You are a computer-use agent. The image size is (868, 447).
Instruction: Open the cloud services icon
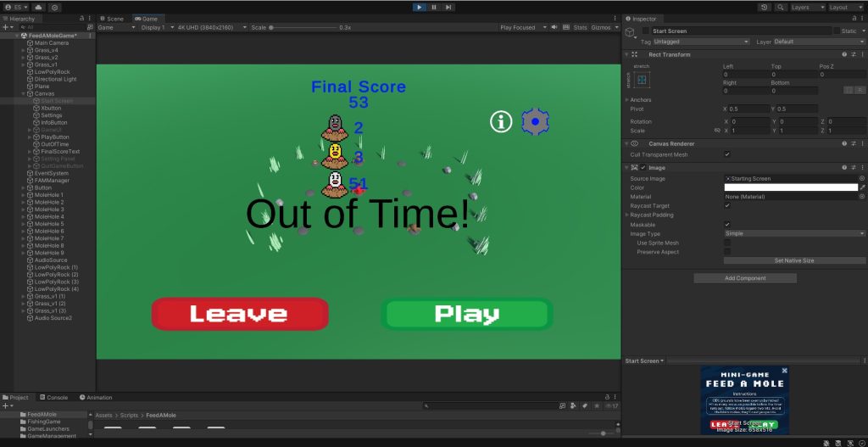38,8
